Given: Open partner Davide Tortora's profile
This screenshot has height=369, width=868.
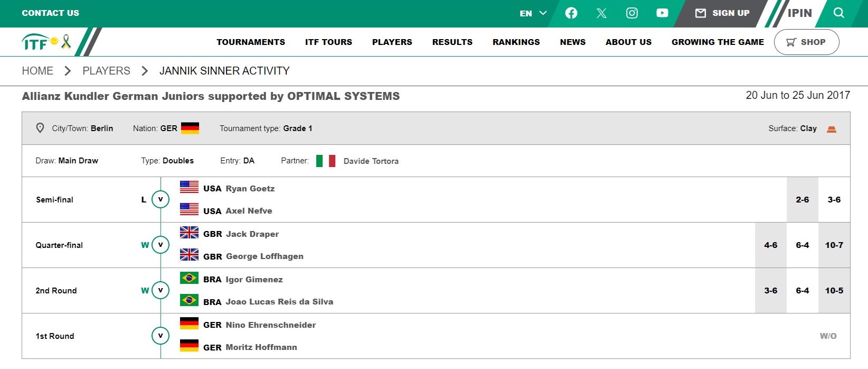Looking at the screenshot, I should [371, 161].
